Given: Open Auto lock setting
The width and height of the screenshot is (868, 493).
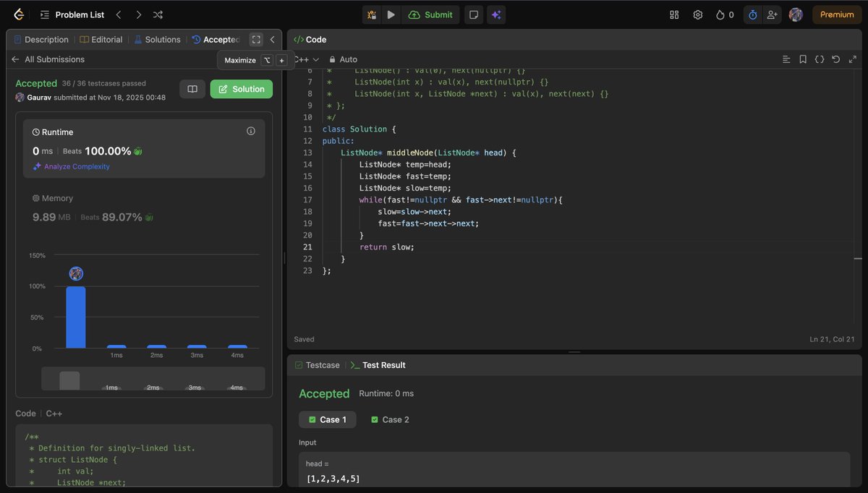Looking at the screenshot, I should click(343, 59).
